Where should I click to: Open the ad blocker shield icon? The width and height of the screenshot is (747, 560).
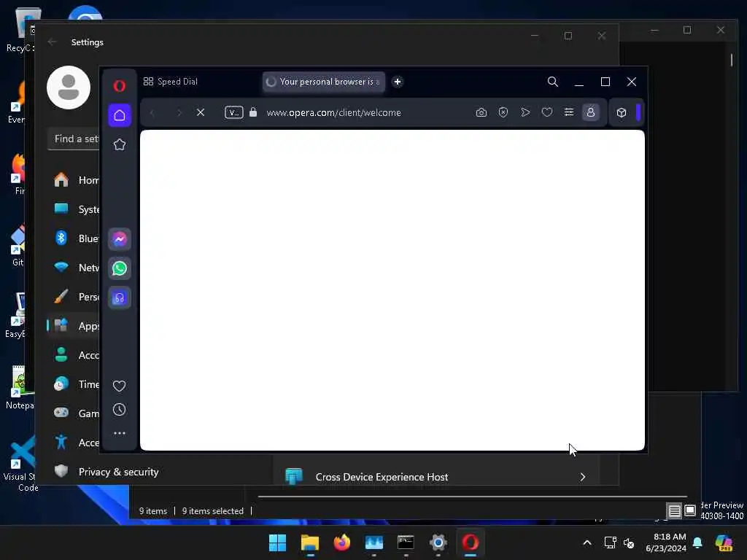(x=503, y=112)
